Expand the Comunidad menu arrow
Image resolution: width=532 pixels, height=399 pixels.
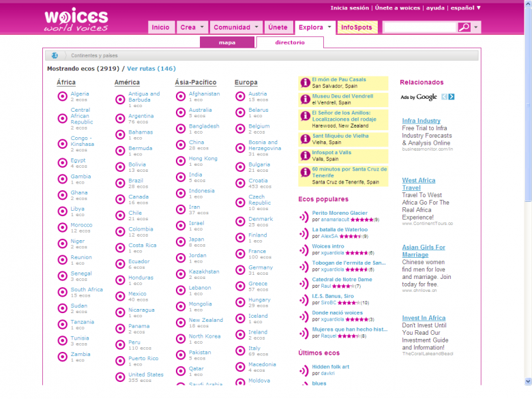point(256,27)
